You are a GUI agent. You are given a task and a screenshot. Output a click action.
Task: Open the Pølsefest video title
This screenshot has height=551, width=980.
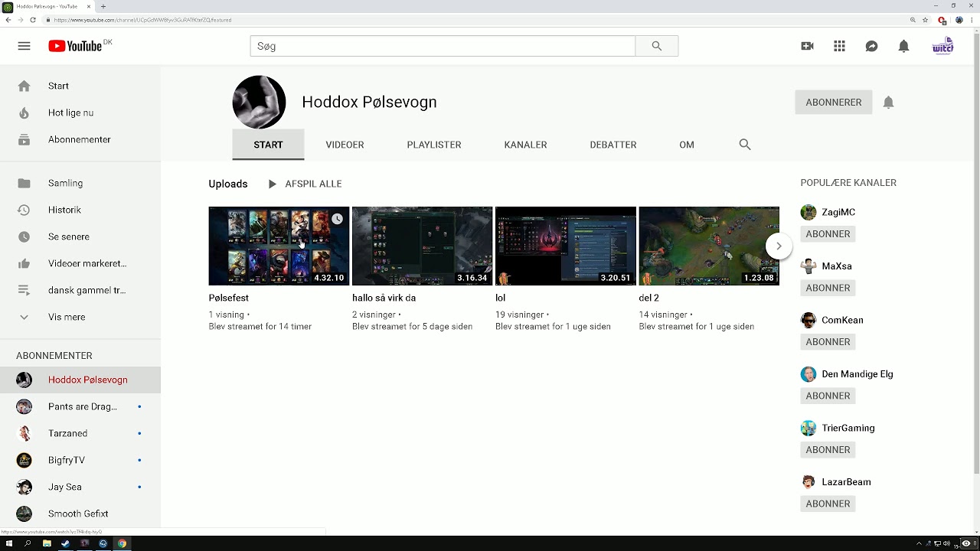tap(229, 298)
